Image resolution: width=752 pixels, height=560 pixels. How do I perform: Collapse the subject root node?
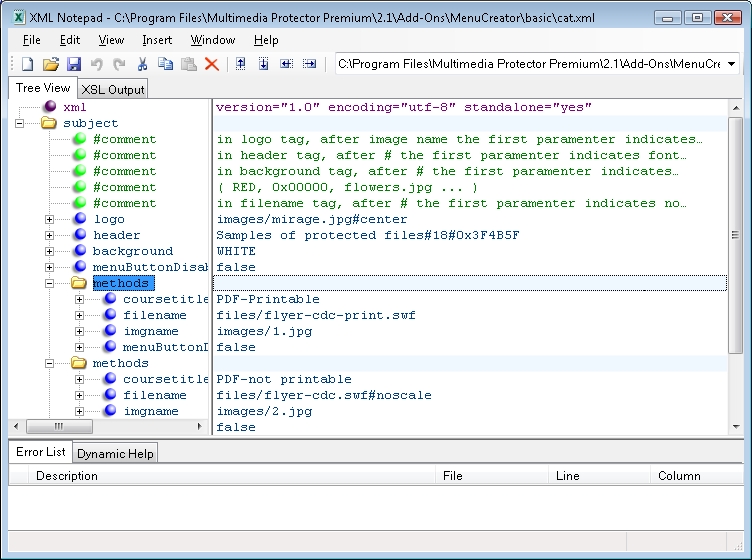(x=19, y=123)
